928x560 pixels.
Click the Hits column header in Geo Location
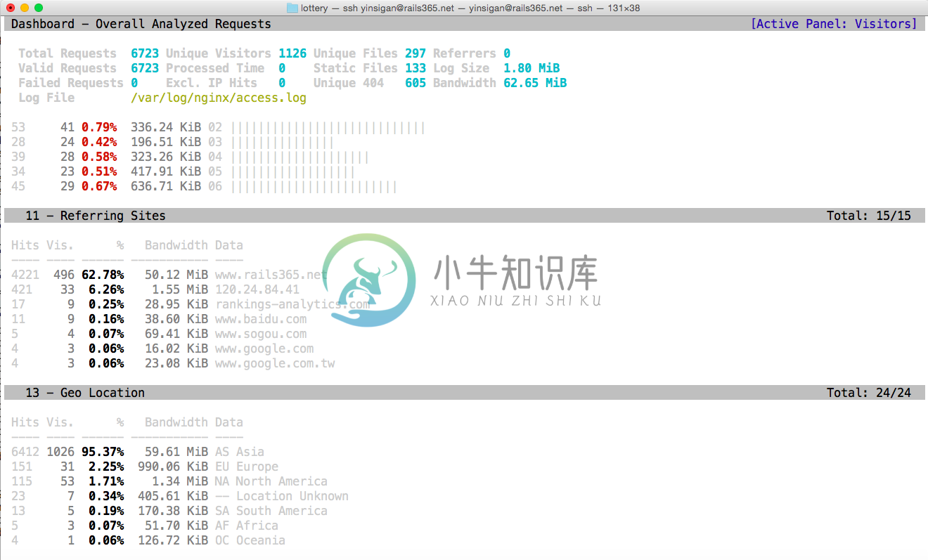tap(25, 422)
